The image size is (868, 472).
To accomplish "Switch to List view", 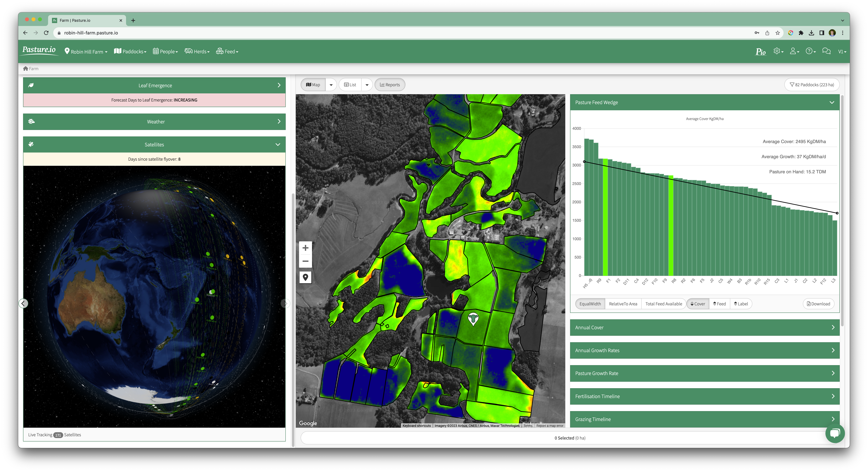I will pyautogui.click(x=350, y=85).
